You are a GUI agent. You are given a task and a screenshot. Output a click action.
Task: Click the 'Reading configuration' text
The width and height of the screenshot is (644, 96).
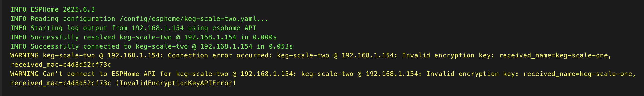pyautogui.click(x=73, y=19)
